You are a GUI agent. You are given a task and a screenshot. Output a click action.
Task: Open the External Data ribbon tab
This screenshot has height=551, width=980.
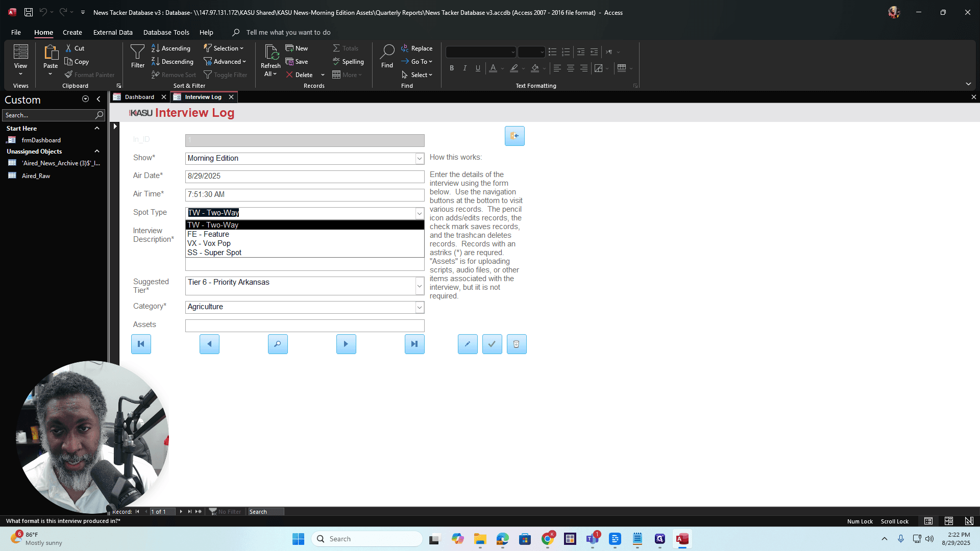click(113, 32)
